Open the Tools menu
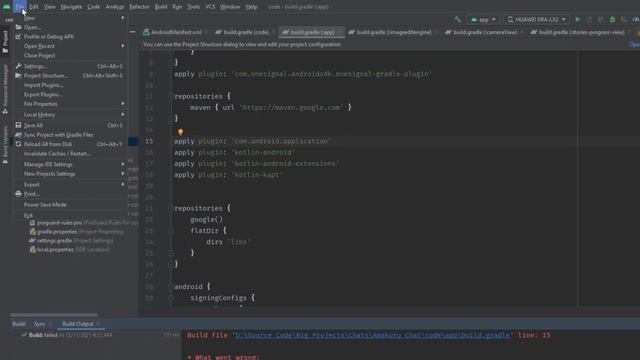Screen dimensions: 640x360 pyautogui.click(x=193, y=7)
